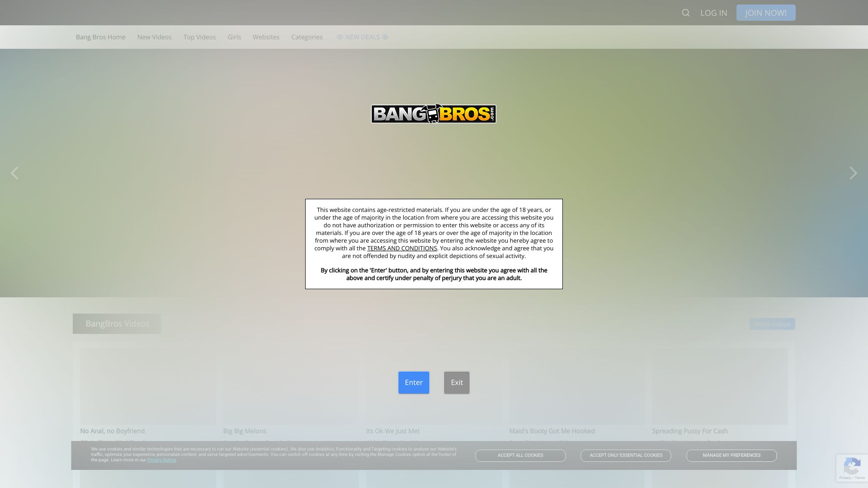Open Manage My Preferences for cookies
Viewport: 868px width, 488px height.
click(731, 455)
